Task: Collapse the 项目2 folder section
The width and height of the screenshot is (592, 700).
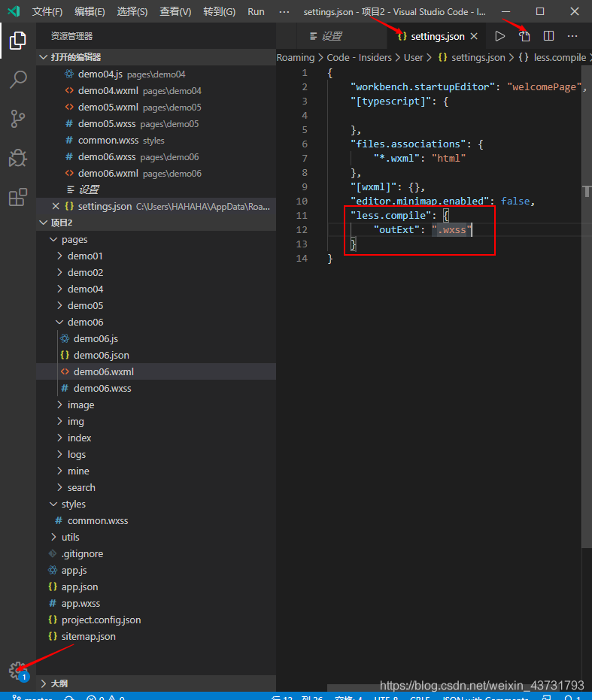Action: pos(156,223)
